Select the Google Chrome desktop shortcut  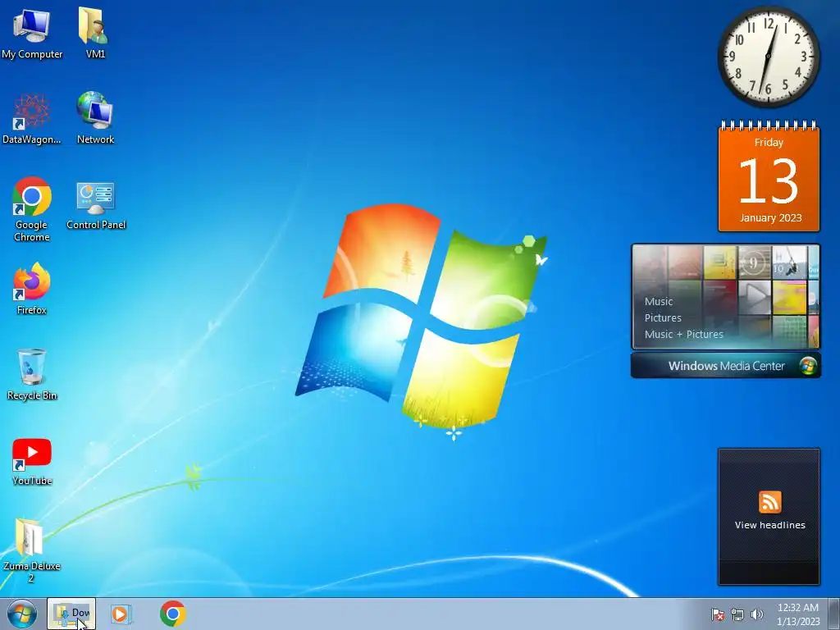[x=32, y=209]
